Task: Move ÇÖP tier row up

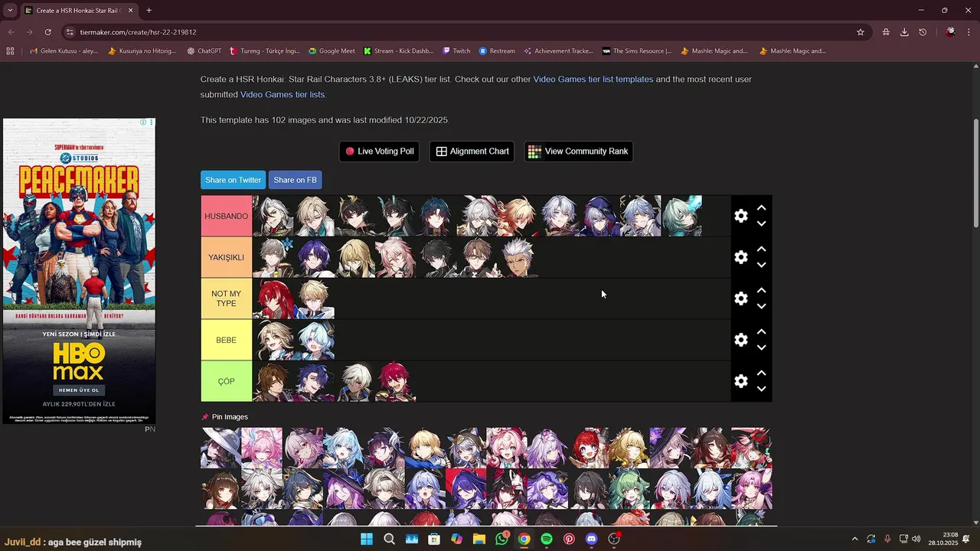Action: tap(761, 373)
